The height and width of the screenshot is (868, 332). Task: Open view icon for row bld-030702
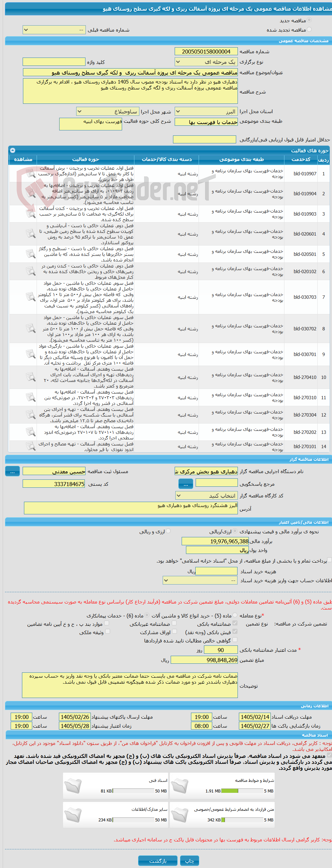coord(31,328)
